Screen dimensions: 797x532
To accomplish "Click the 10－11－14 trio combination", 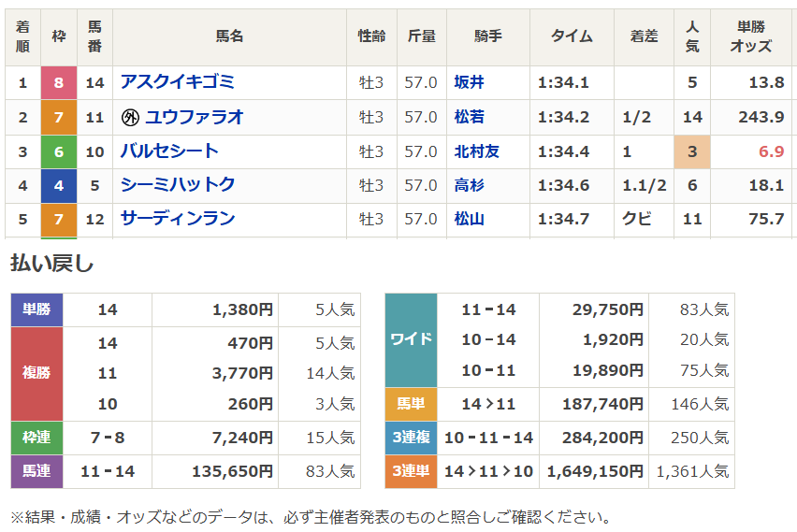I will (x=488, y=438).
